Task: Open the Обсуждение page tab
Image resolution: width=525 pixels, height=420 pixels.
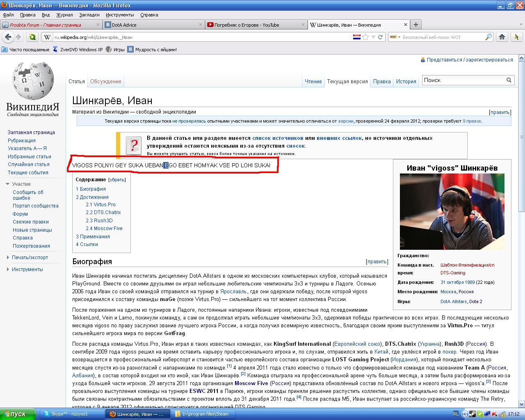Action: [x=106, y=81]
